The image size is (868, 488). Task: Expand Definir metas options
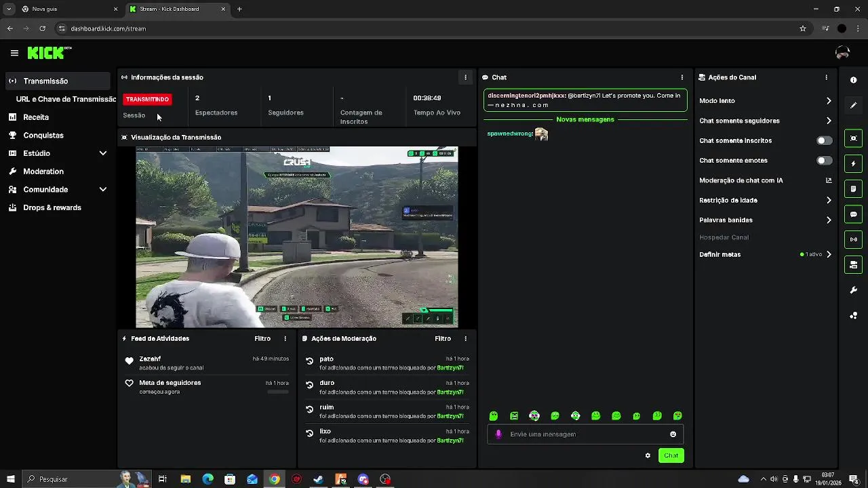829,254
